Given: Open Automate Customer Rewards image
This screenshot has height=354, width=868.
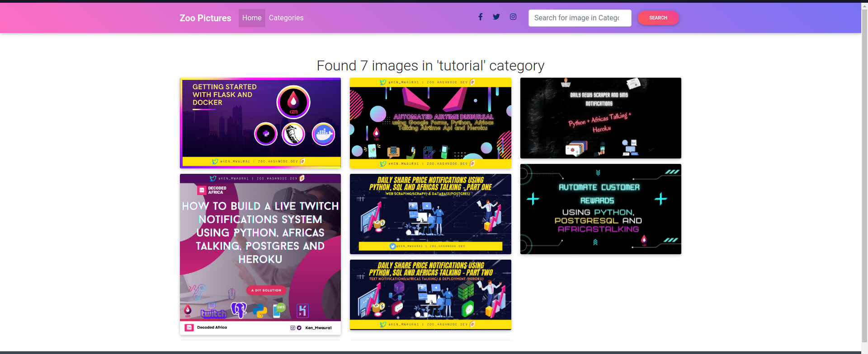Looking at the screenshot, I should tap(600, 209).
